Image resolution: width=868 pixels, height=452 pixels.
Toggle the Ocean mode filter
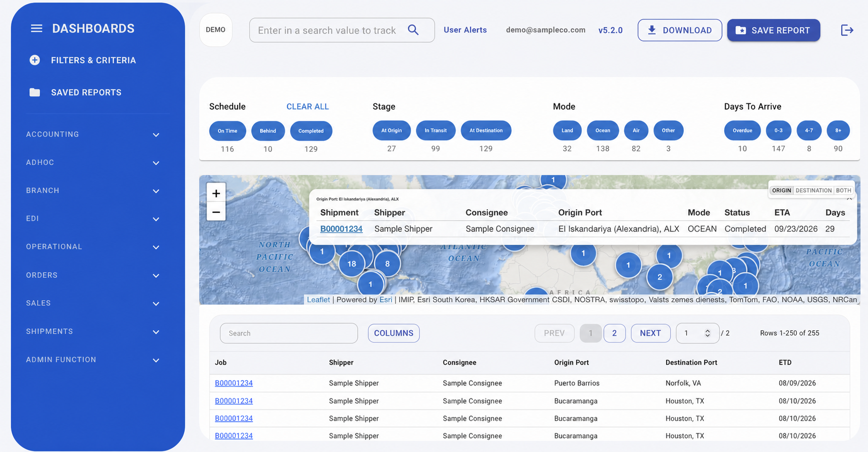[603, 130]
